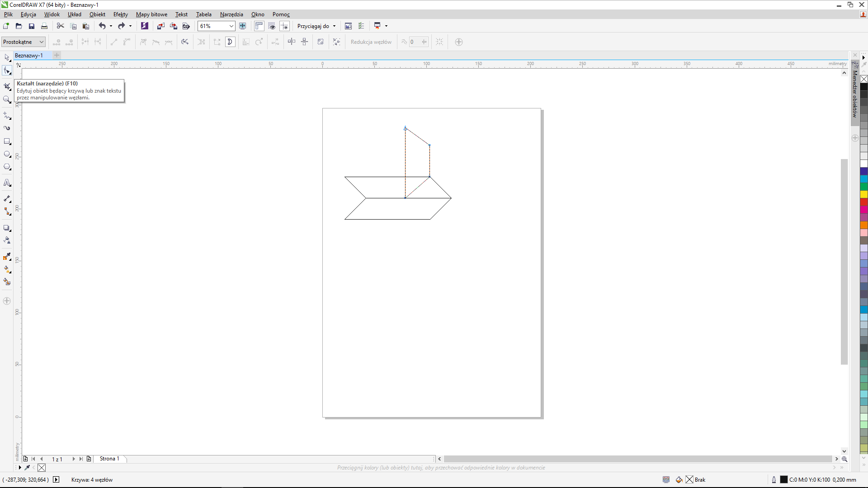This screenshot has height=488, width=868.
Task: Open the zoom level 61% dropdown
Action: 231,26
